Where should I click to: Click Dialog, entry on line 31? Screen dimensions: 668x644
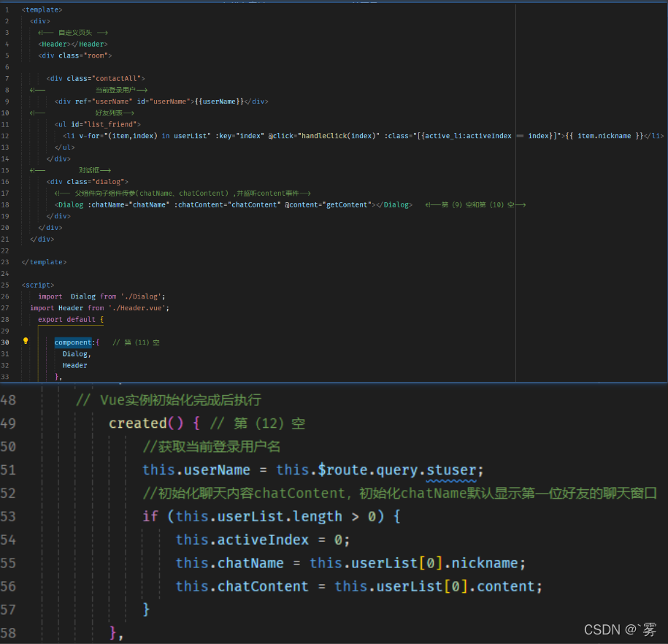(77, 353)
